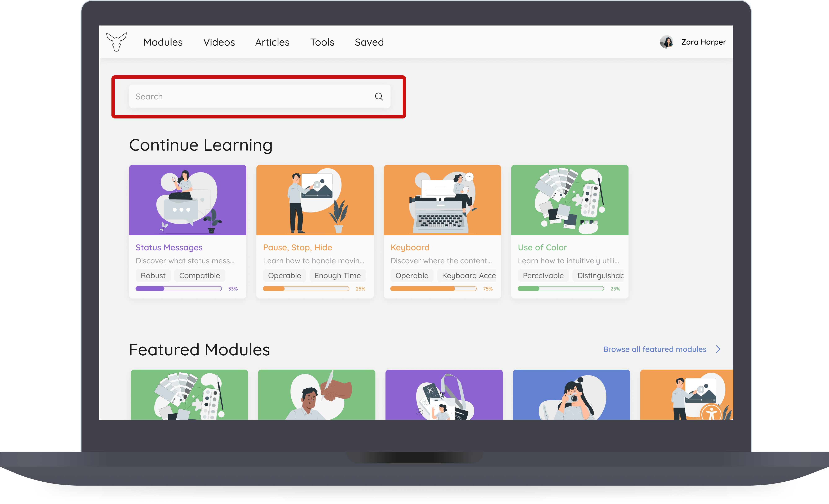The height and width of the screenshot is (504, 829).
Task: Open the Status Messages module title
Action: pos(169,247)
